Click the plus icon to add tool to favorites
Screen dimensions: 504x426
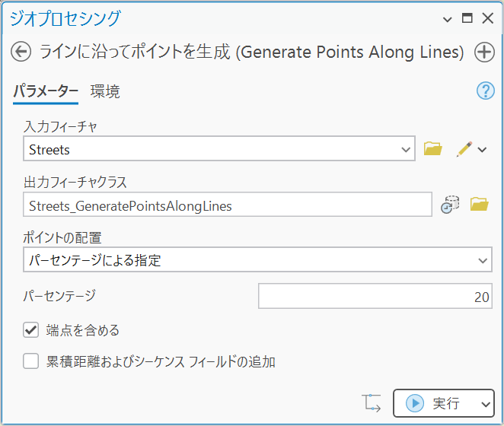pyautogui.click(x=484, y=52)
